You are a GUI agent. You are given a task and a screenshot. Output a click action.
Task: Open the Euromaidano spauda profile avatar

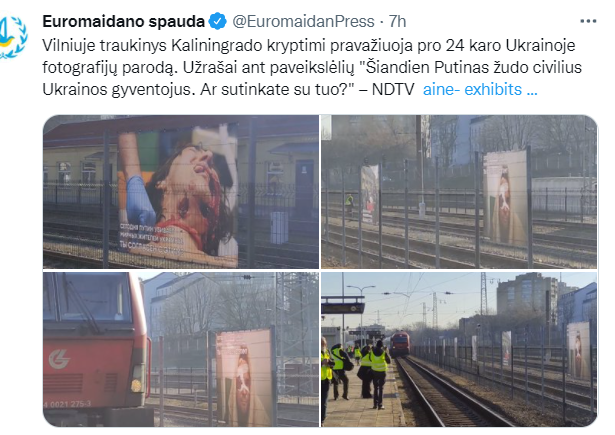(x=13, y=37)
